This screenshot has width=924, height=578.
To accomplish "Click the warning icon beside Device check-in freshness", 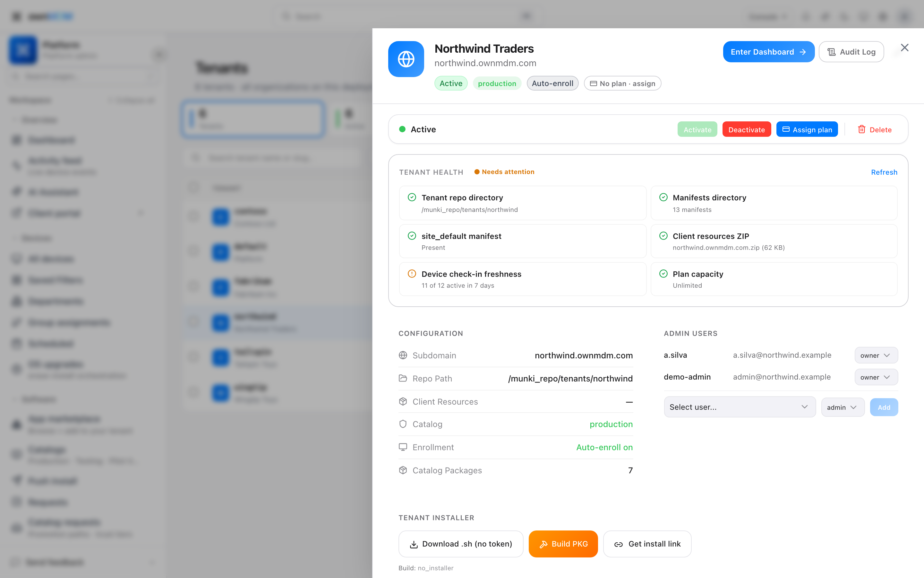I will coord(412,274).
